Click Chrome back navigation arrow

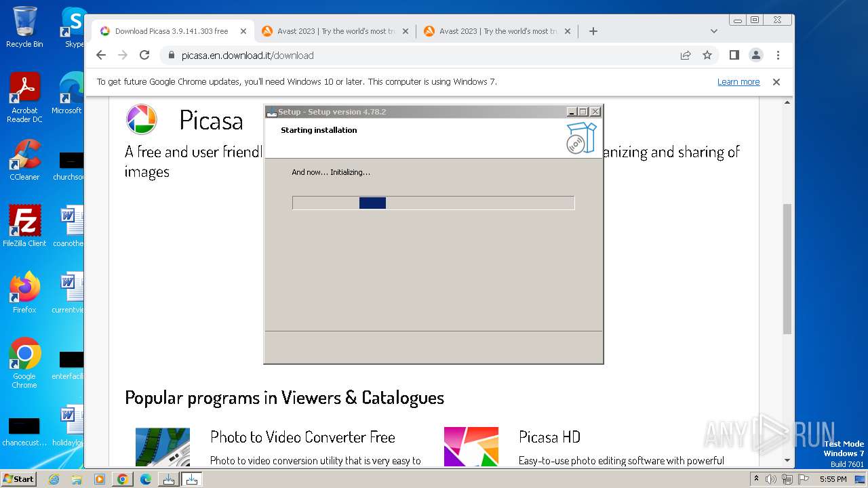tap(101, 55)
